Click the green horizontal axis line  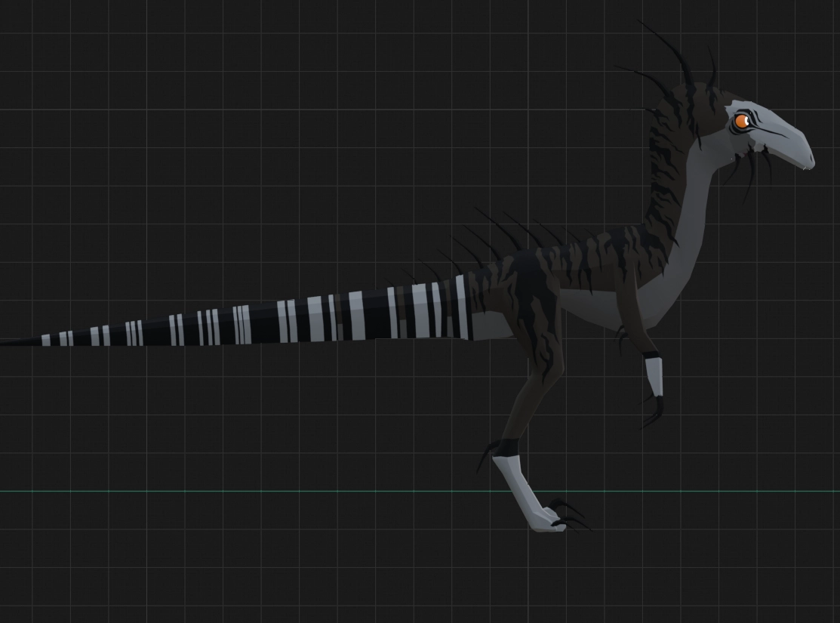point(226,491)
